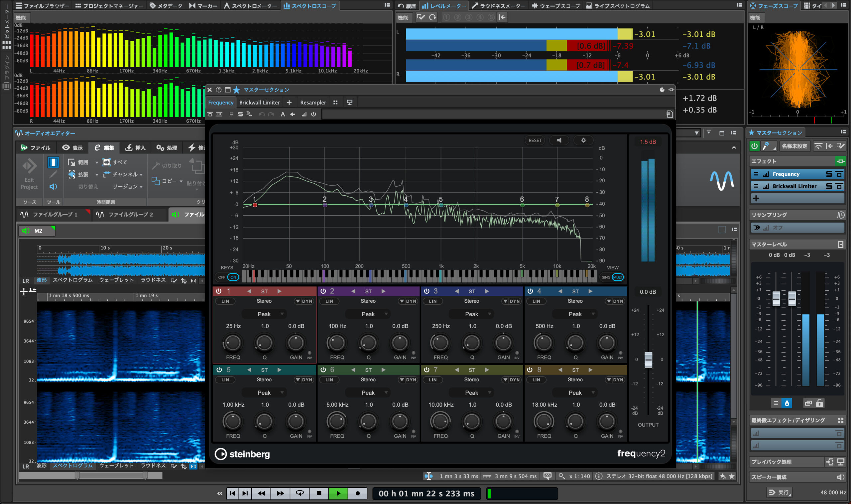851x504 pixels.
Task: Solo the Frequency effect slot
Action: pyautogui.click(x=829, y=174)
